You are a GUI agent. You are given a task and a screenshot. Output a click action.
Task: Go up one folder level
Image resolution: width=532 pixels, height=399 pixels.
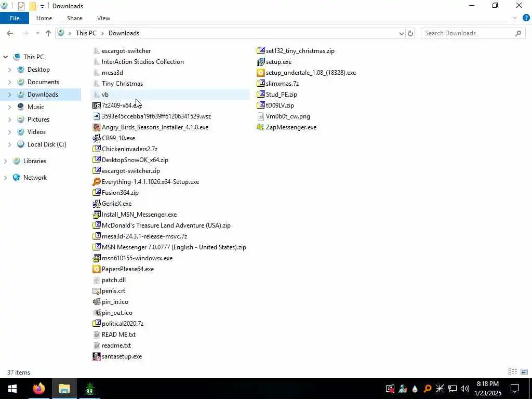[x=48, y=33]
